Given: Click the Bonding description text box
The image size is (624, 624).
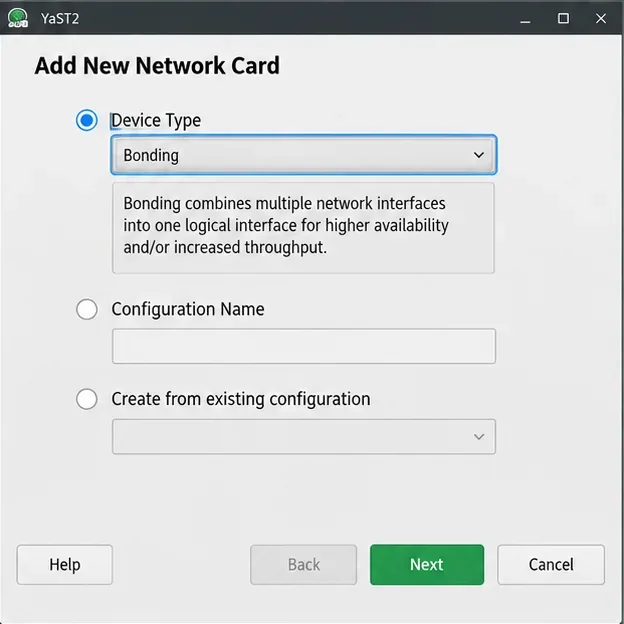Looking at the screenshot, I should tap(303, 228).
